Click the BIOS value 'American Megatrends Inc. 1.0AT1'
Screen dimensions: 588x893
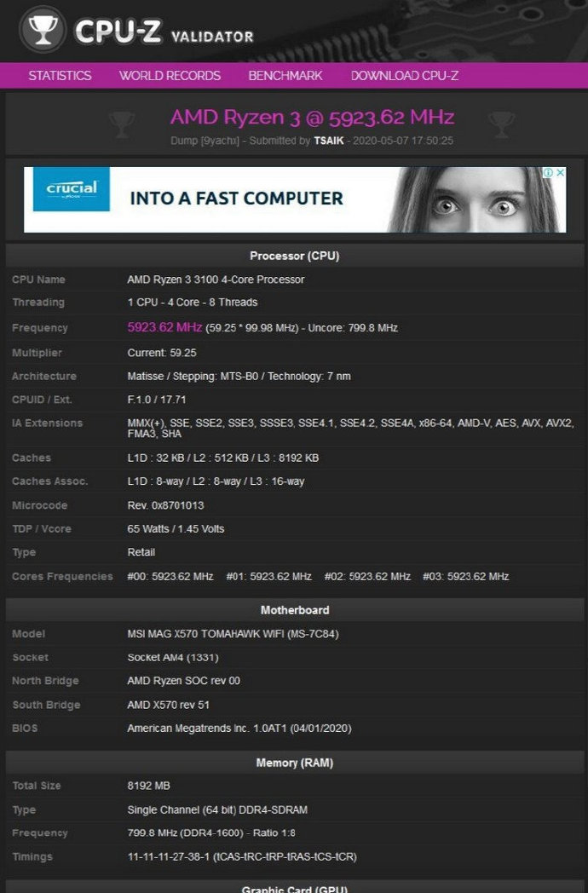click(x=207, y=728)
